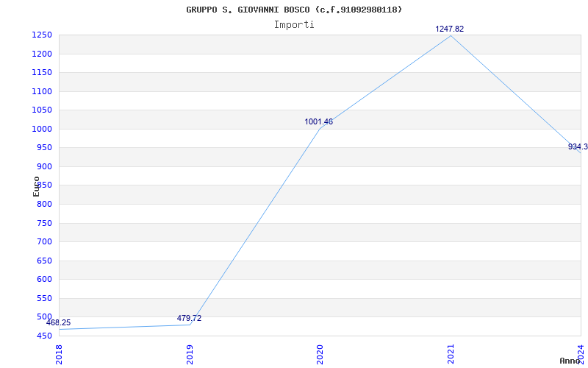Select the 934.3 data label
The width and height of the screenshot is (588, 368).
click(x=578, y=146)
